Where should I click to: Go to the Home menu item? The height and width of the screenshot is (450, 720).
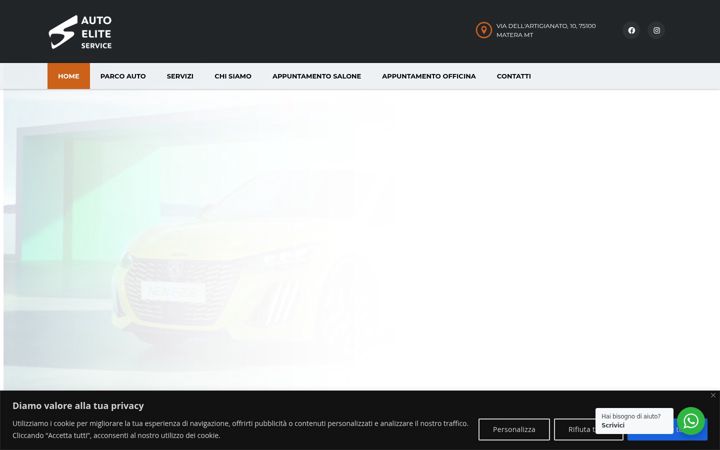(x=68, y=76)
